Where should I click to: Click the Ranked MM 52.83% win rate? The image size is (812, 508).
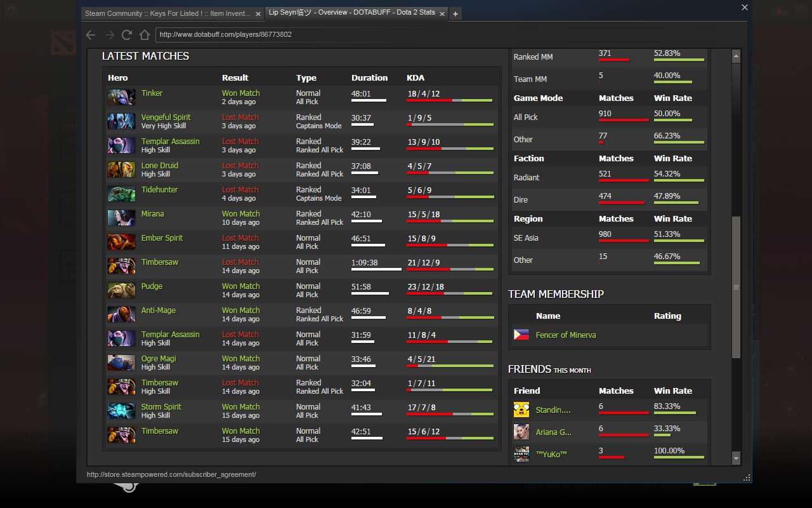pos(667,53)
